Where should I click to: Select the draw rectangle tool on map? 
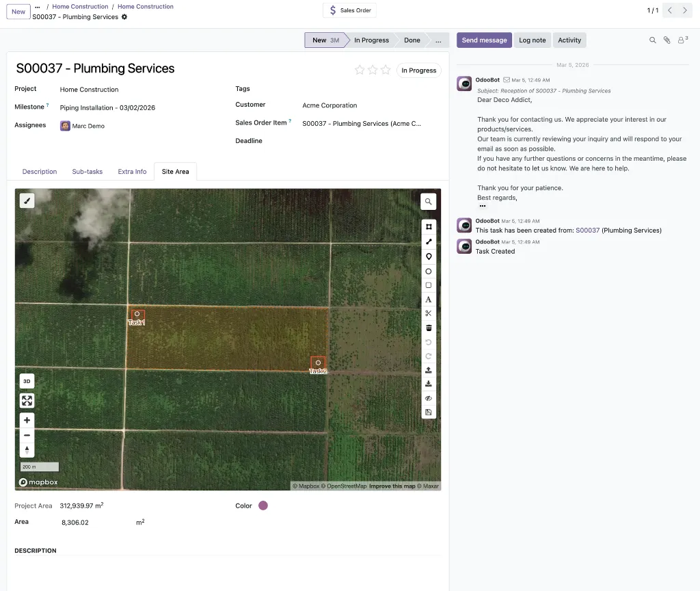(429, 285)
